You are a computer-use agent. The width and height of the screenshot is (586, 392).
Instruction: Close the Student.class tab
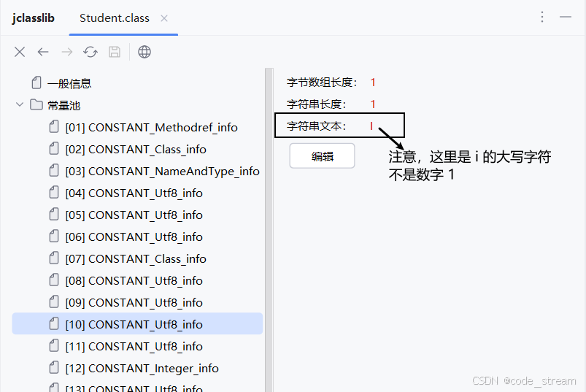pos(164,18)
